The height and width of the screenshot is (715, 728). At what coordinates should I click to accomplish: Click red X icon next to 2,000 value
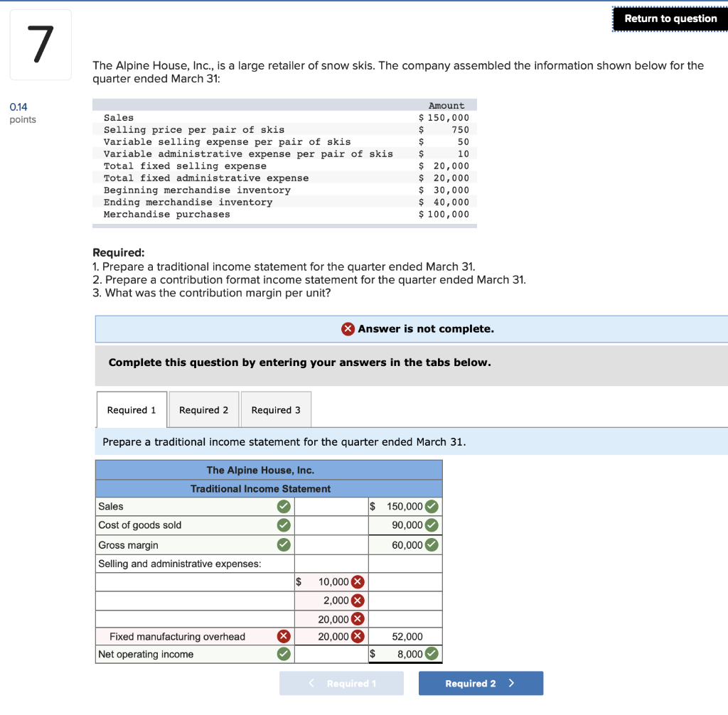(x=358, y=601)
